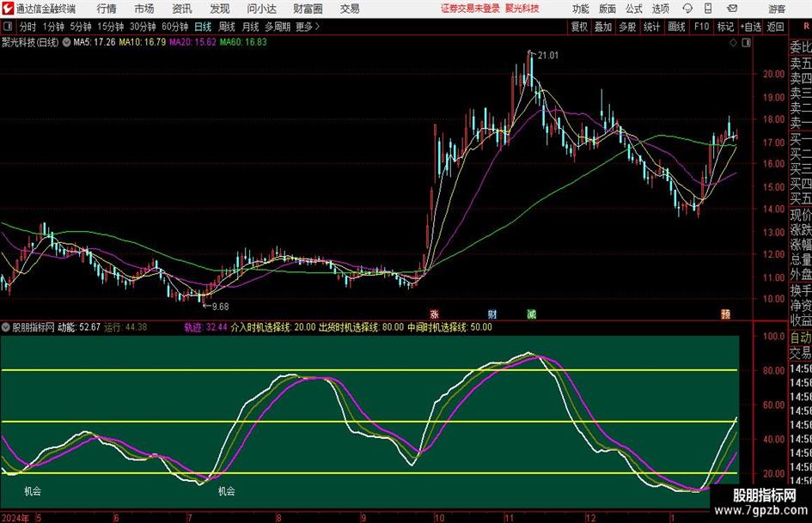Open the 资讯 menu
Image resolution: width=812 pixels, height=523 pixels.
(x=182, y=9)
